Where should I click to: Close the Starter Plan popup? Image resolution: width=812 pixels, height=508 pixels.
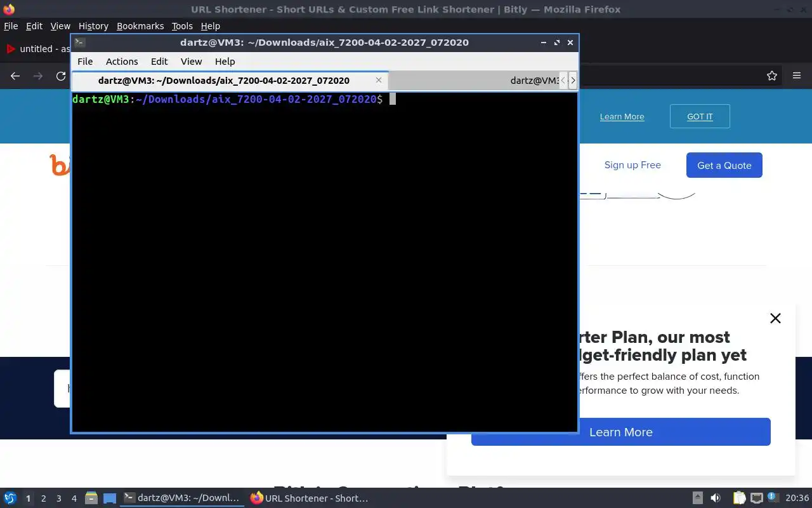[x=775, y=318]
